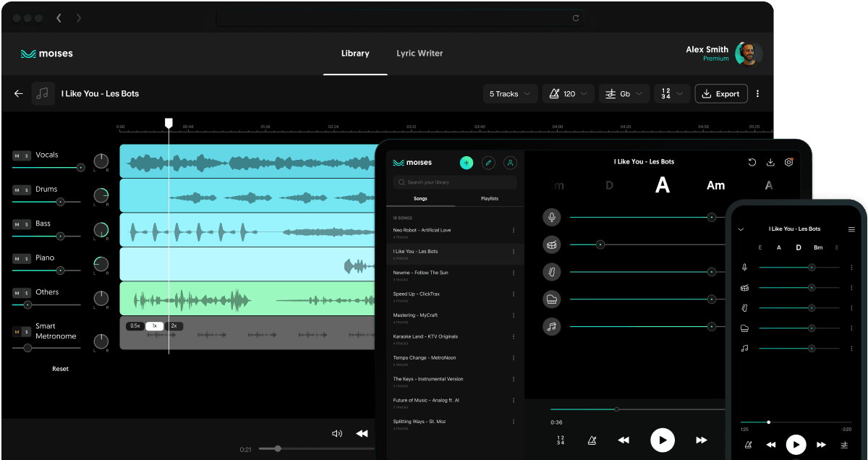868x460 pixels.
Task: Mute the Bass track
Action: (17, 224)
